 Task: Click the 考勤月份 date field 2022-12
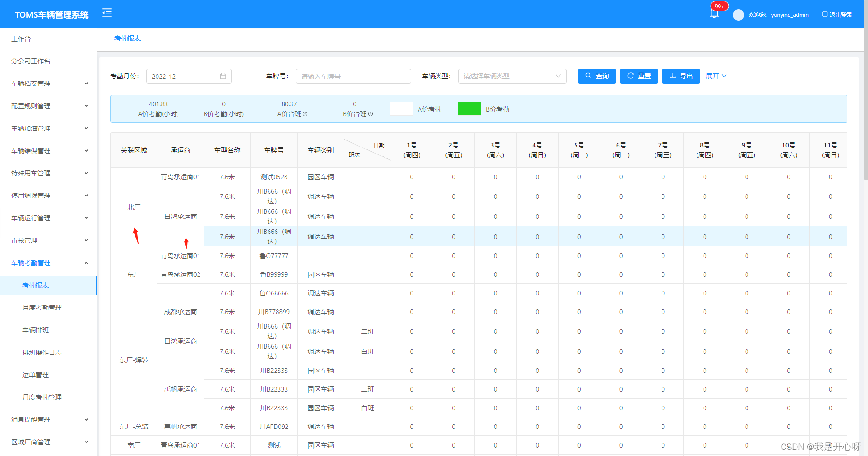(x=189, y=76)
